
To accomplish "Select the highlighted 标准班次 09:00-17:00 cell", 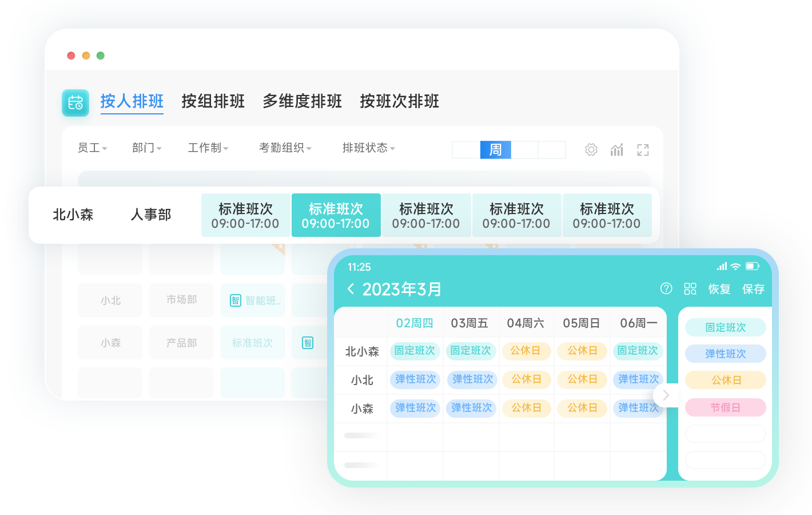I will tap(336, 215).
